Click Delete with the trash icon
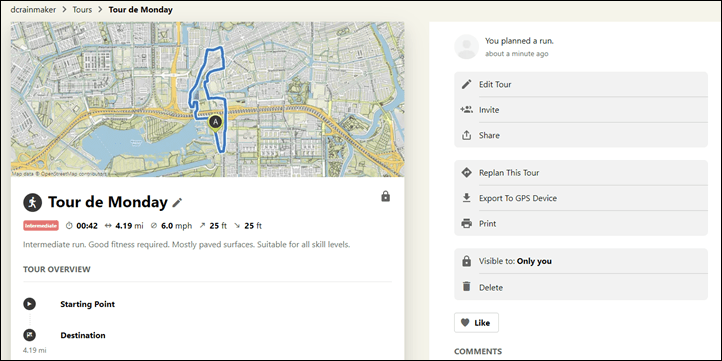The height and width of the screenshot is (361, 722). pos(581,287)
